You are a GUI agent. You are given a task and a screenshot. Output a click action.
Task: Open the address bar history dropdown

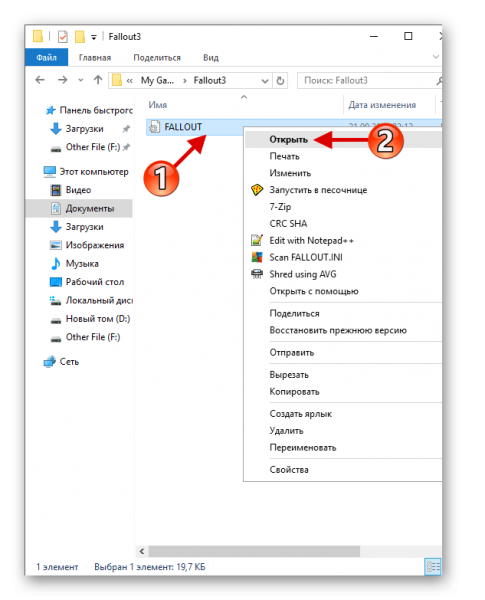(265, 81)
